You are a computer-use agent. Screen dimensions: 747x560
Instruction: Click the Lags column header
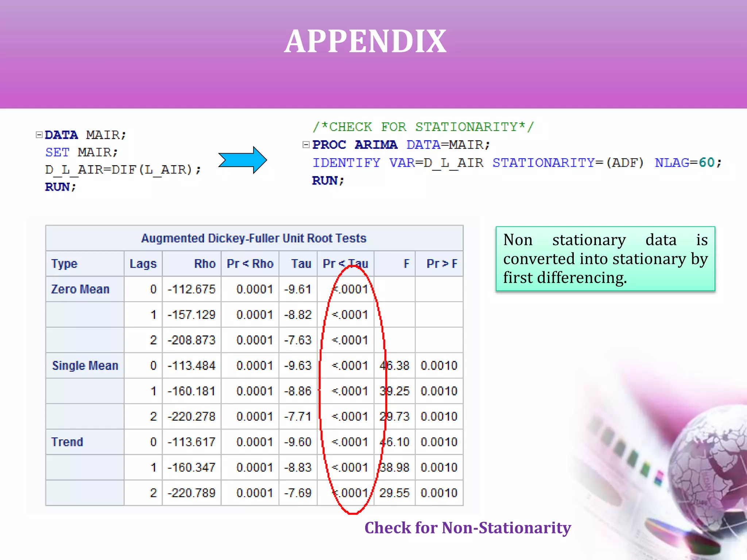click(x=143, y=264)
